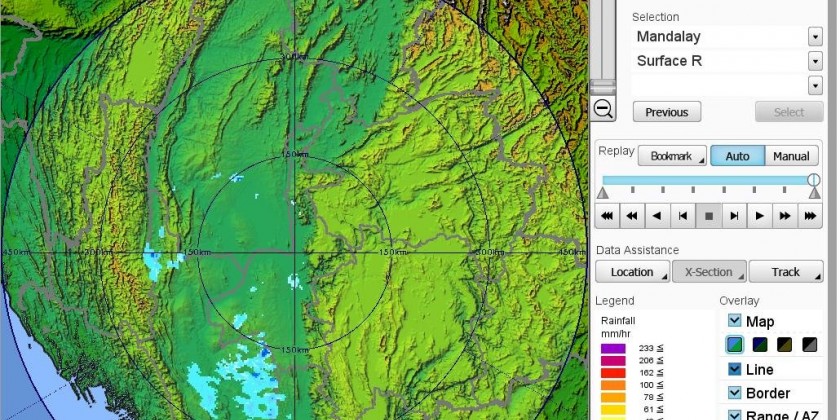Select the green terrain map style swatch
This screenshot has width=840, height=420.
coord(734,345)
